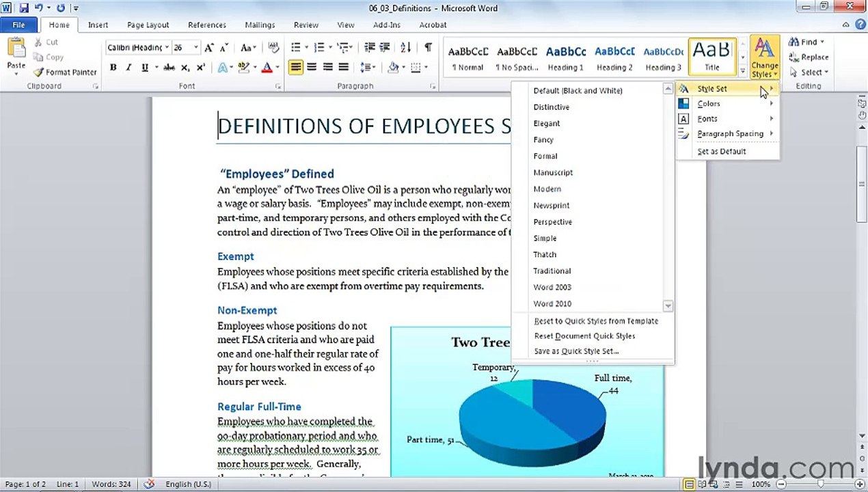Image resolution: width=868 pixels, height=492 pixels.
Task: Click the paragraph Shading bucket icon
Action: [x=393, y=68]
